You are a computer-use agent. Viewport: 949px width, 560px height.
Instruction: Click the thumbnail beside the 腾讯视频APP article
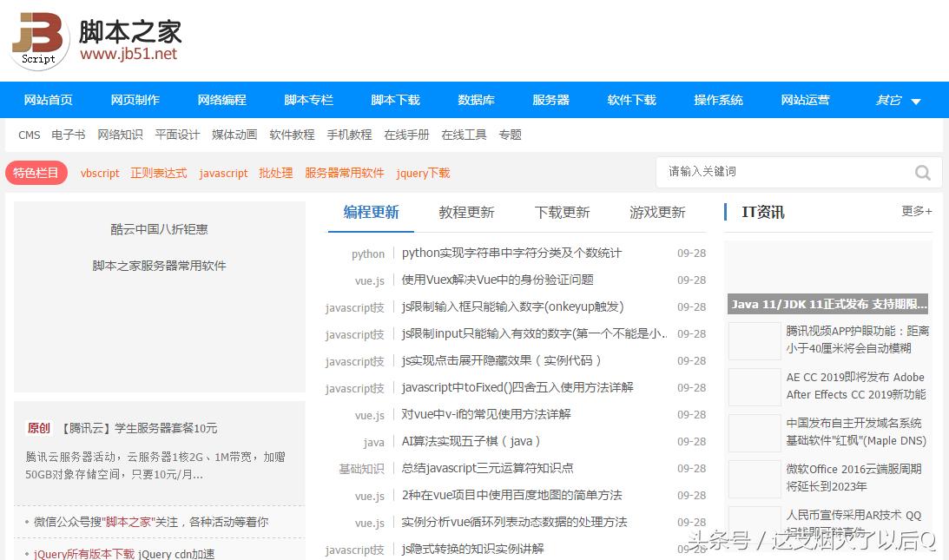[754, 341]
